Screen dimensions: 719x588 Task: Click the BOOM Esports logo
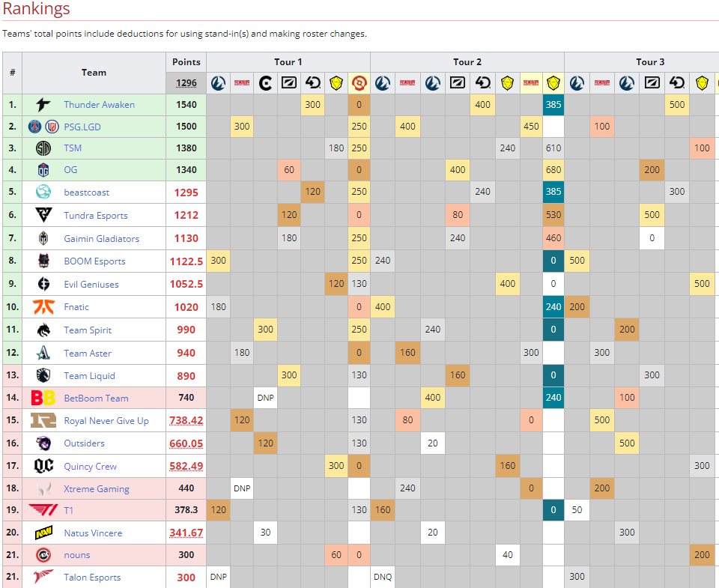click(43, 261)
